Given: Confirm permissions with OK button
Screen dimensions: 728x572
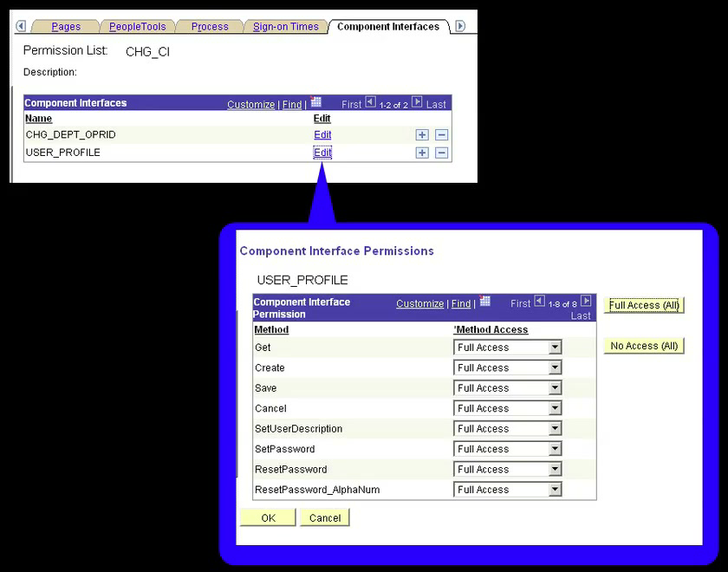Looking at the screenshot, I should point(268,517).
